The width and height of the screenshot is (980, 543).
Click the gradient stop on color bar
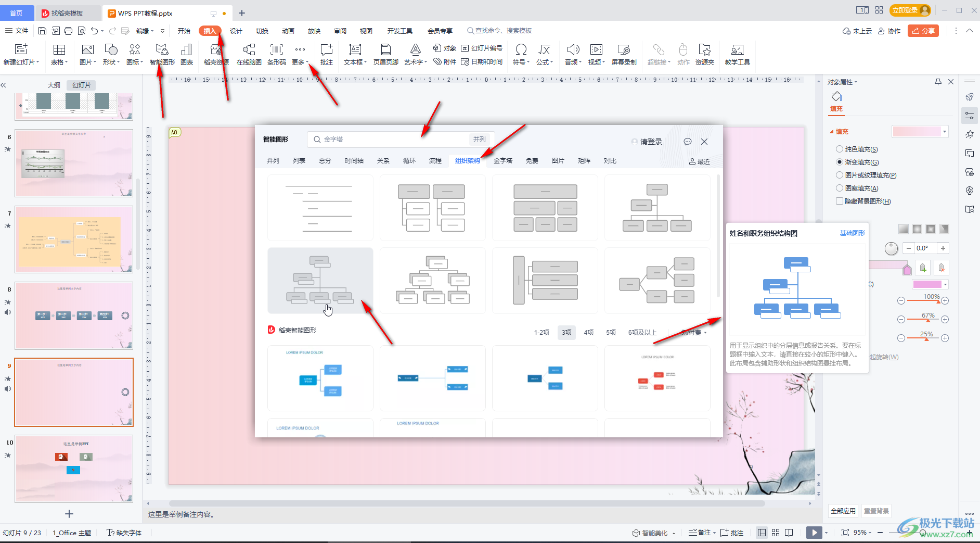pos(907,269)
